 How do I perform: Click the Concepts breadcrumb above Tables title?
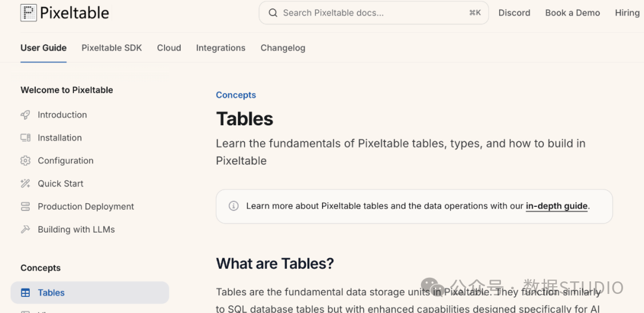(236, 95)
